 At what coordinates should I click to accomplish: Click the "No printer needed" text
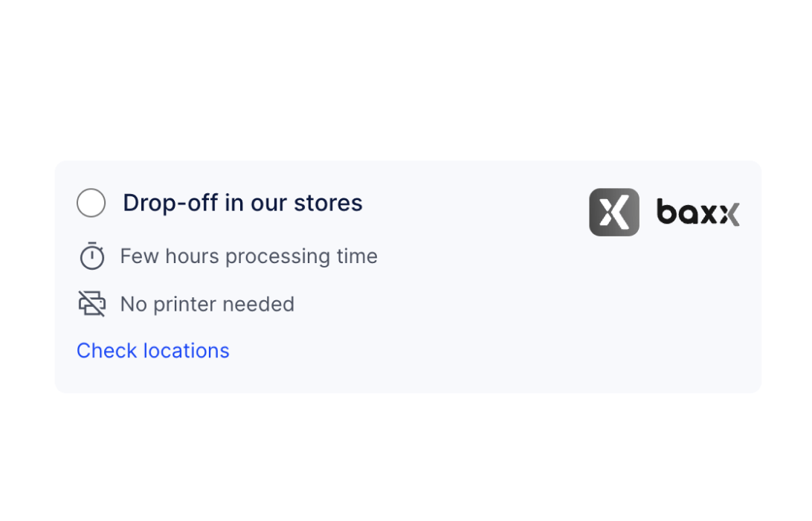[x=207, y=304]
